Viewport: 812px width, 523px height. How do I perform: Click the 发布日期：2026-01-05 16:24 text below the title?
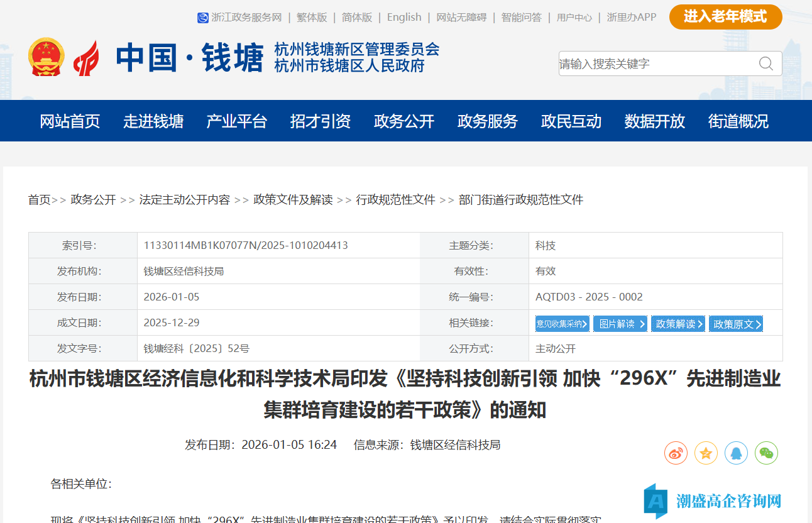click(x=261, y=444)
